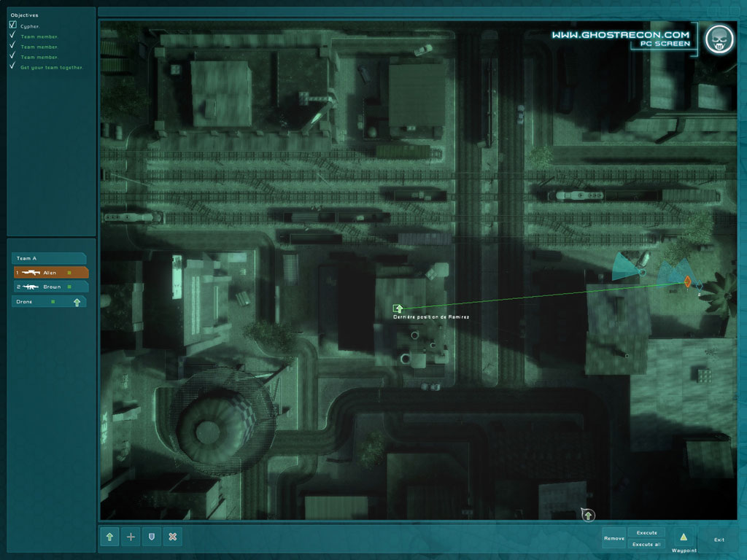The height and width of the screenshot is (560, 747).
Task: Select the yellow Waypoint triangle icon
Action: (684, 536)
